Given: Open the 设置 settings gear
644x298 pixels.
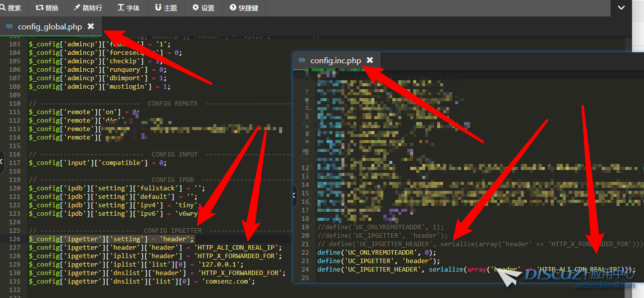Looking at the screenshot, I should tap(203, 8).
